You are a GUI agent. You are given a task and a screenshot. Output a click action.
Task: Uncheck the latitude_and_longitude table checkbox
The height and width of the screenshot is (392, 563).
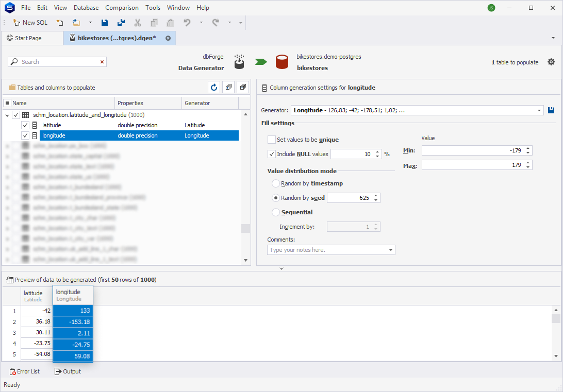[x=16, y=115]
